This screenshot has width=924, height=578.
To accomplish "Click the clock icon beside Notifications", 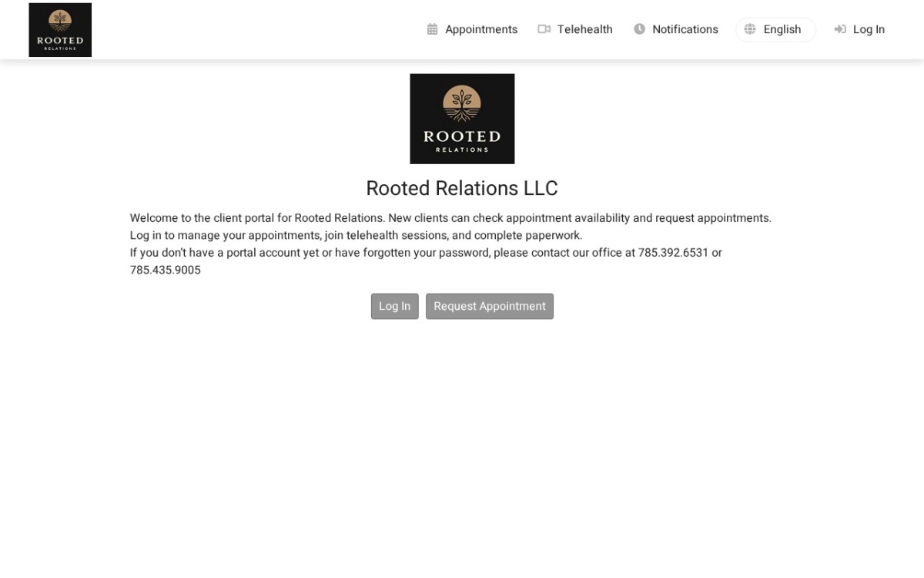I will click(x=639, y=29).
